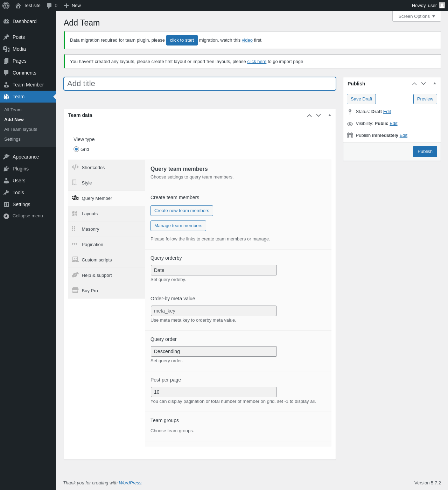Click the Settings sliders icon in sidebar
This screenshot has width=448, height=490.
pos(6,204)
